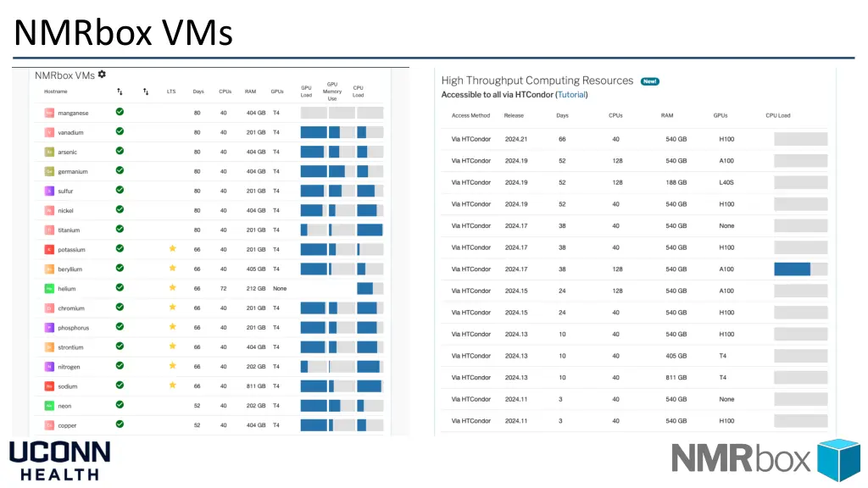
Task: Click the green status check for vanadium
Action: point(120,131)
